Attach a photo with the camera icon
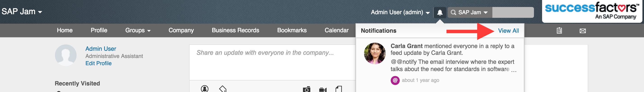644x92 pixels. coord(306,89)
